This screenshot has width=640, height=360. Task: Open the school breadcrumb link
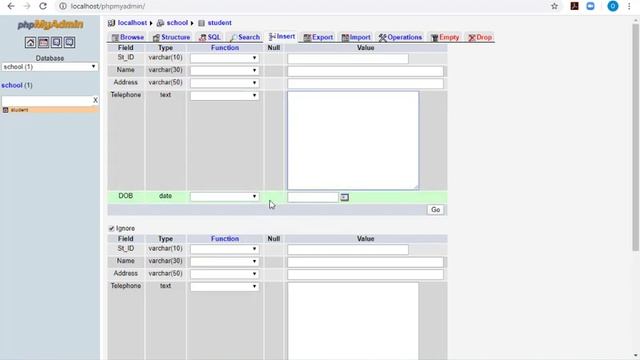click(177, 23)
